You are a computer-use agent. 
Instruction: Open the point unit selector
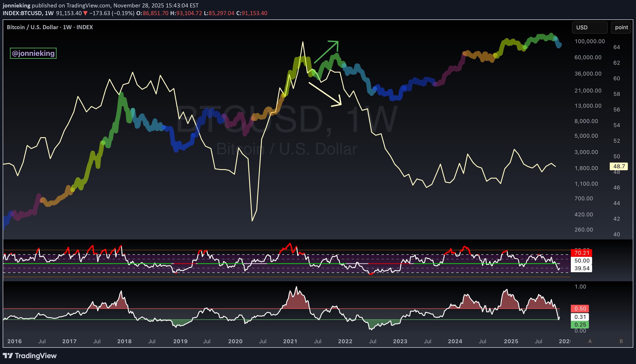click(621, 28)
